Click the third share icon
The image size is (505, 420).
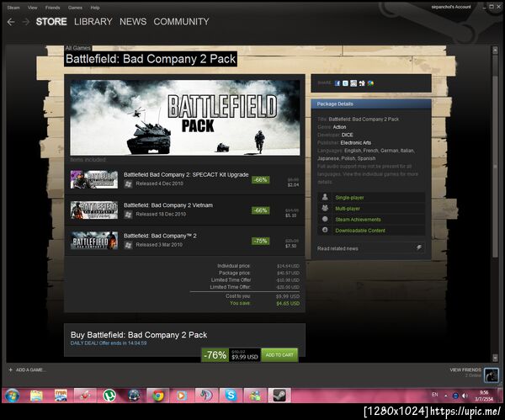coord(353,83)
